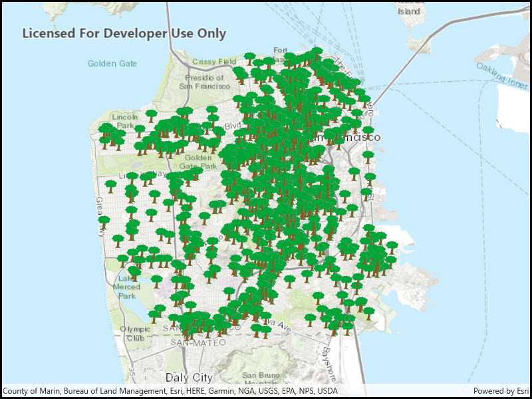Click the Olympic Club label
532x399 pixels.
pos(135,333)
